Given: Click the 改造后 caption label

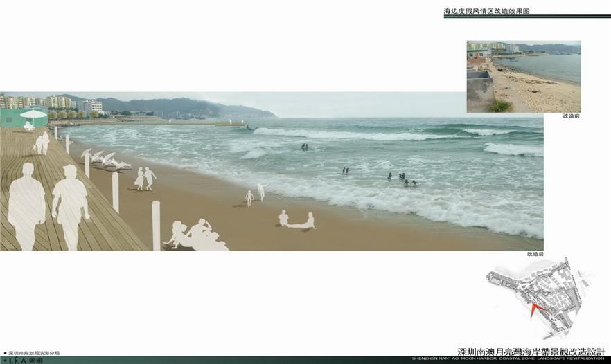Looking at the screenshot, I should [x=535, y=254].
